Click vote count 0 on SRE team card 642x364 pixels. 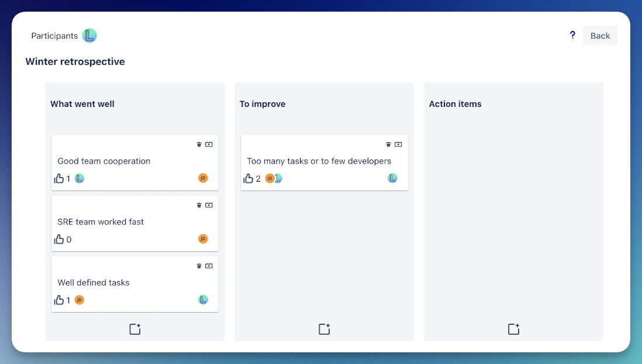coord(69,240)
